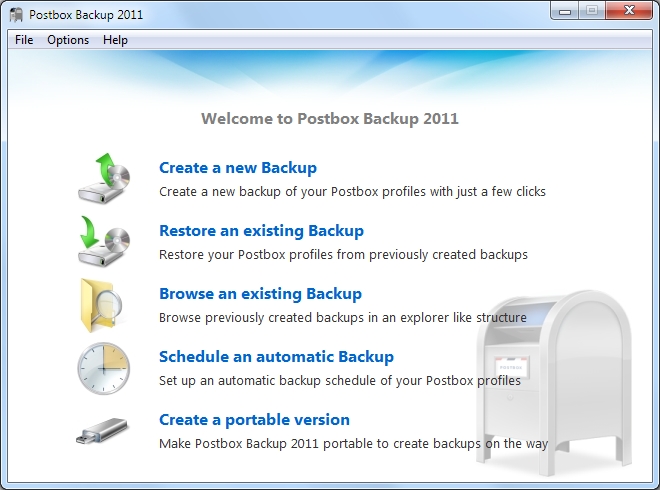Screen dimensions: 660x490
Task: Open the File menu
Action: (x=24, y=40)
